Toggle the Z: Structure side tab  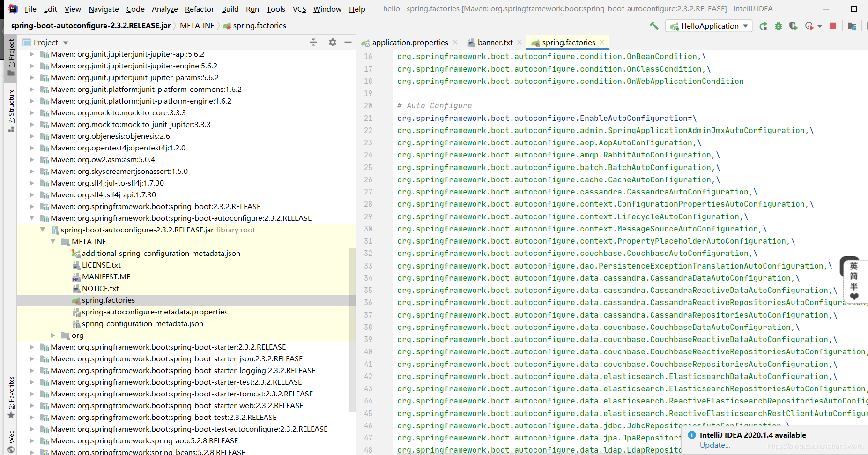click(x=11, y=111)
